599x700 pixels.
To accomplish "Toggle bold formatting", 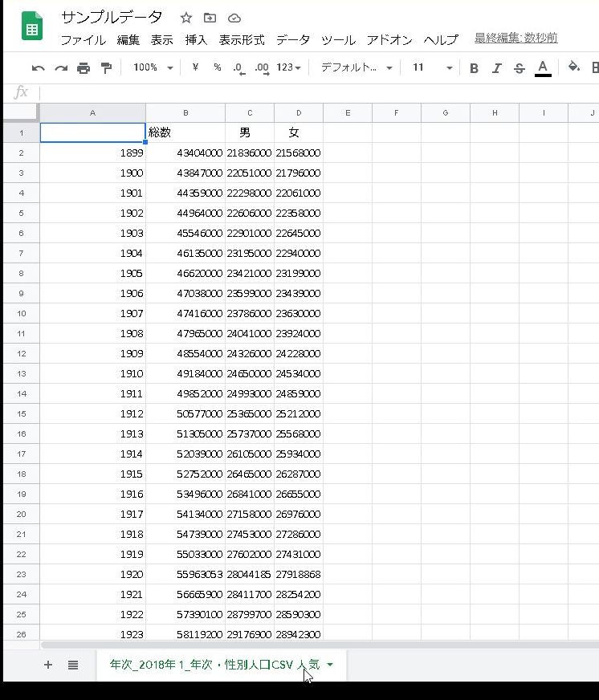I will coord(474,68).
